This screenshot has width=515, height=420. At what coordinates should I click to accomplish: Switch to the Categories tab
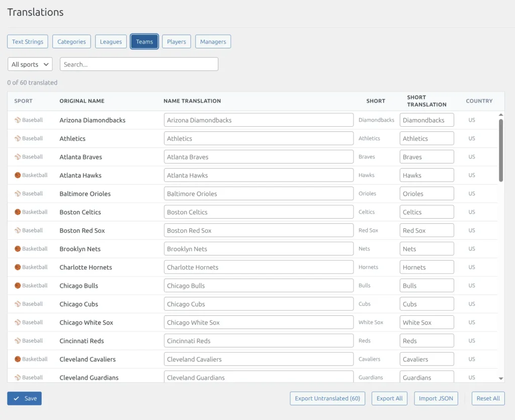(x=71, y=42)
